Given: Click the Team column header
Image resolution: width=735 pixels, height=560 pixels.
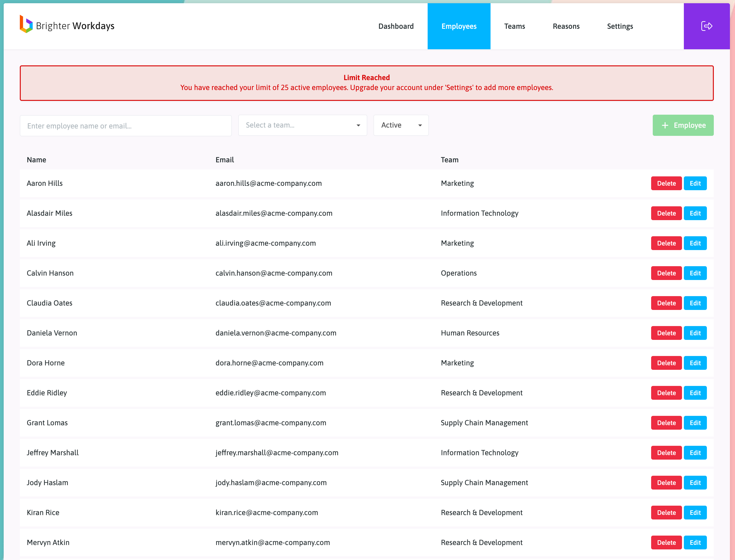Looking at the screenshot, I should pyautogui.click(x=449, y=160).
